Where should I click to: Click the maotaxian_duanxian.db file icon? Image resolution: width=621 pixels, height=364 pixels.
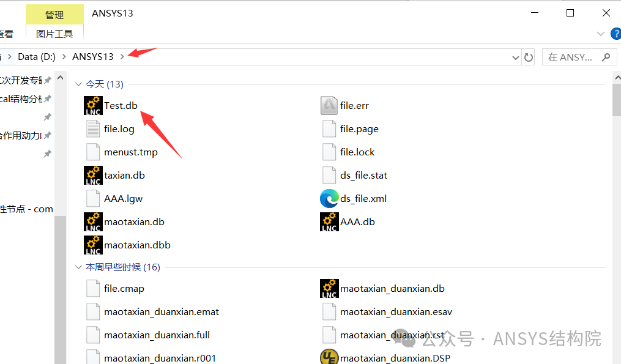tap(329, 288)
